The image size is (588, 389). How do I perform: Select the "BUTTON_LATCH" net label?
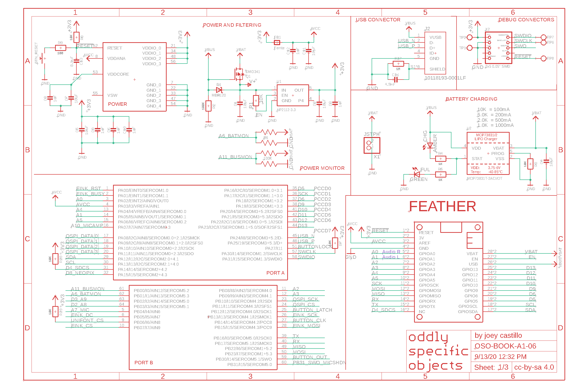[x=312, y=310]
